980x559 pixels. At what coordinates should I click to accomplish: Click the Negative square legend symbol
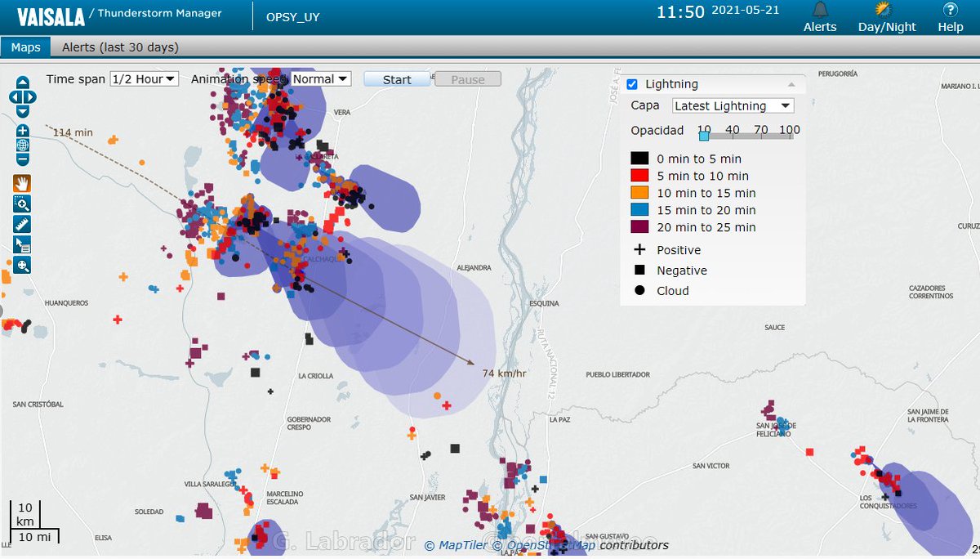coord(639,270)
